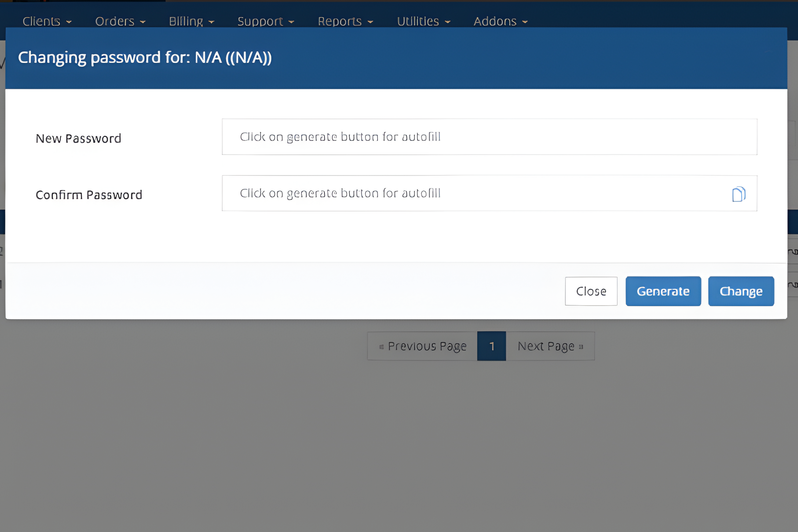Click the Confirm Password label
This screenshot has width=798, height=532.
click(89, 195)
